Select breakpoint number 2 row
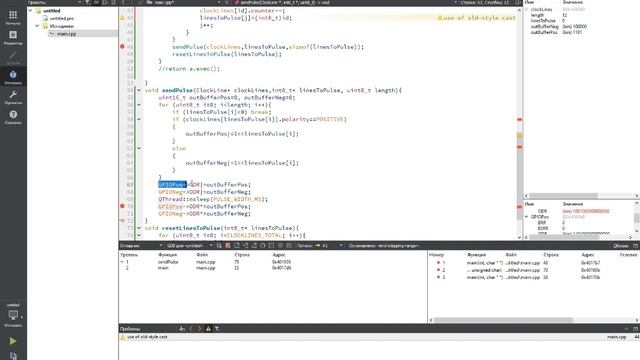The image size is (640, 360). pyautogui.click(x=534, y=270)
